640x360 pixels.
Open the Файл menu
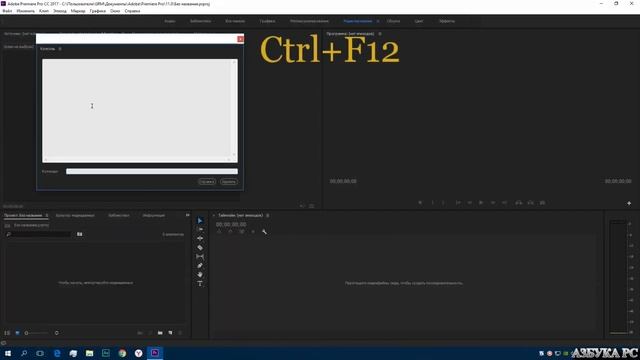(x=7, y=11)
